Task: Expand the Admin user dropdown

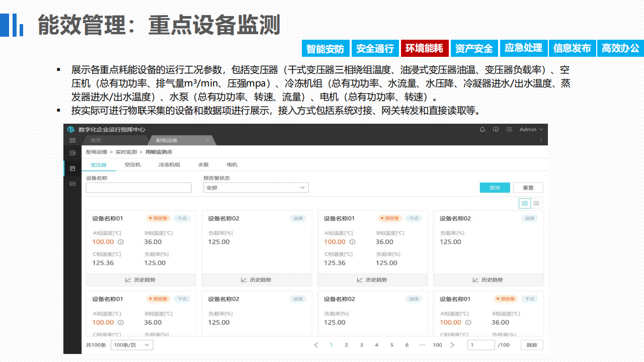Action: point(531,129)
